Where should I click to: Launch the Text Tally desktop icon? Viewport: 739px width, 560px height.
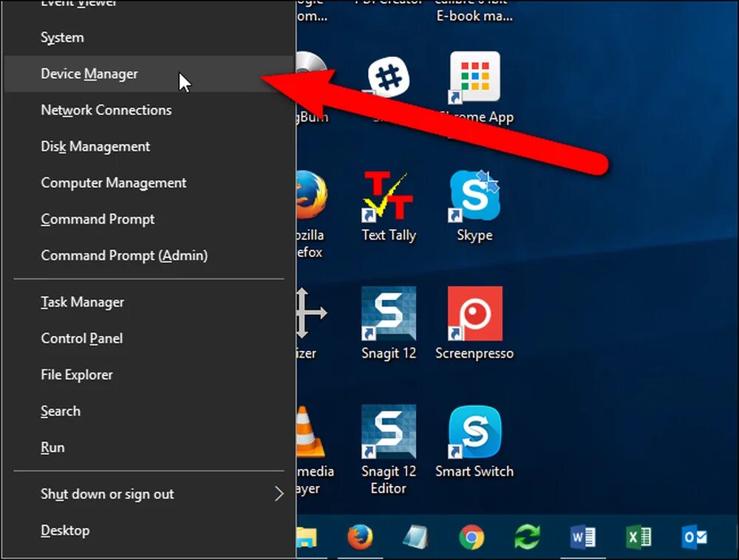389,206
